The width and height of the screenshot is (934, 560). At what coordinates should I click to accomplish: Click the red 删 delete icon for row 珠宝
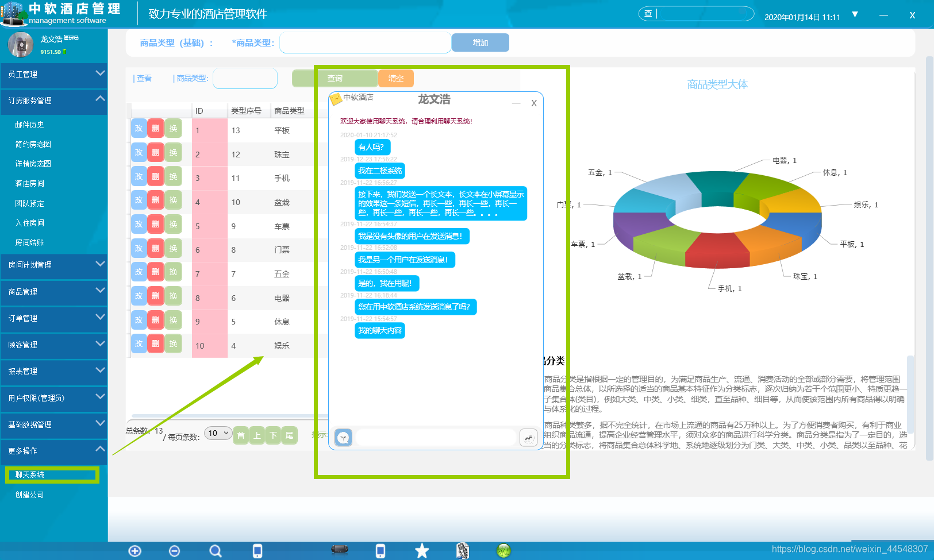coord(156,152)
